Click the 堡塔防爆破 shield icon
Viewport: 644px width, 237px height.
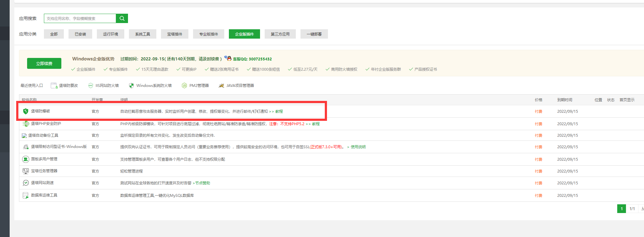[26, 111]
